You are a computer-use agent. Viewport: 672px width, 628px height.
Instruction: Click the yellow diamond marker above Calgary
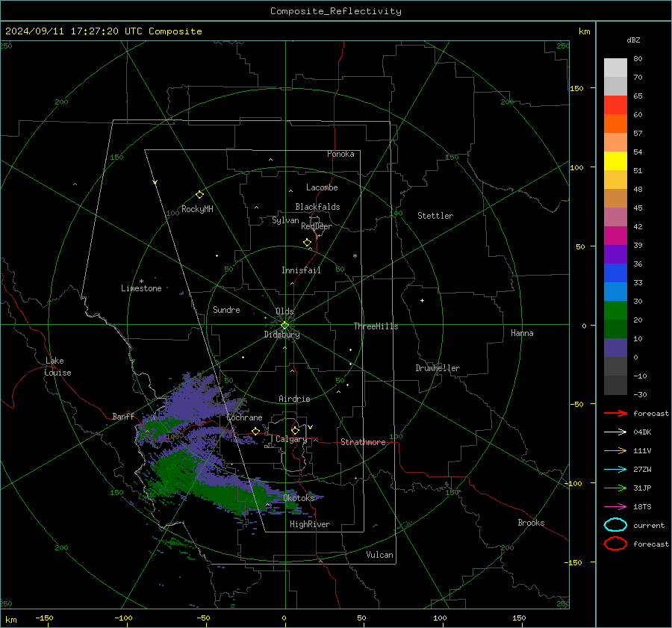point(295,430)
